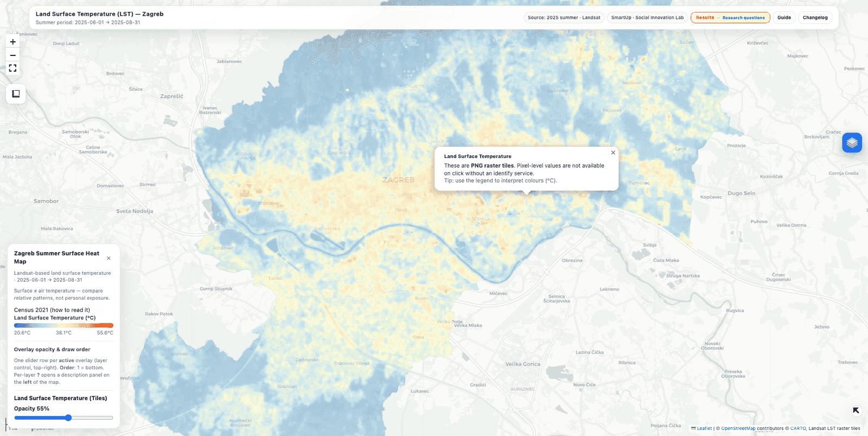This screenshot has width=868, height=436.
Task: Click the right end of the opacity slider track
Action: tap(112, 418)
